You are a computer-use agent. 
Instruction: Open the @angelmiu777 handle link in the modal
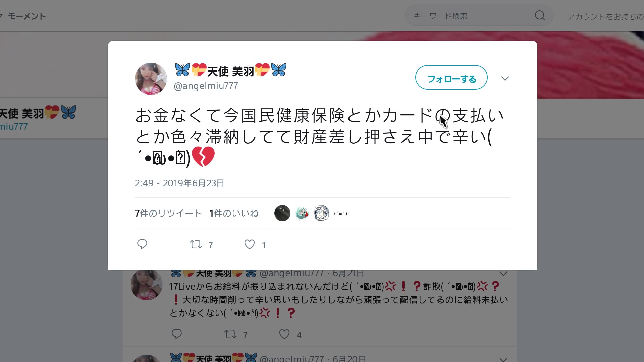pos(206,86)
